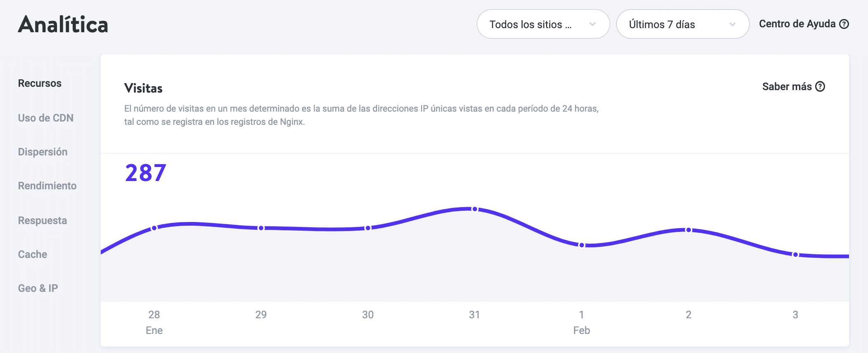
Task: Switch to the Uso de CDN tab
Action: click(x=46, y=118)
